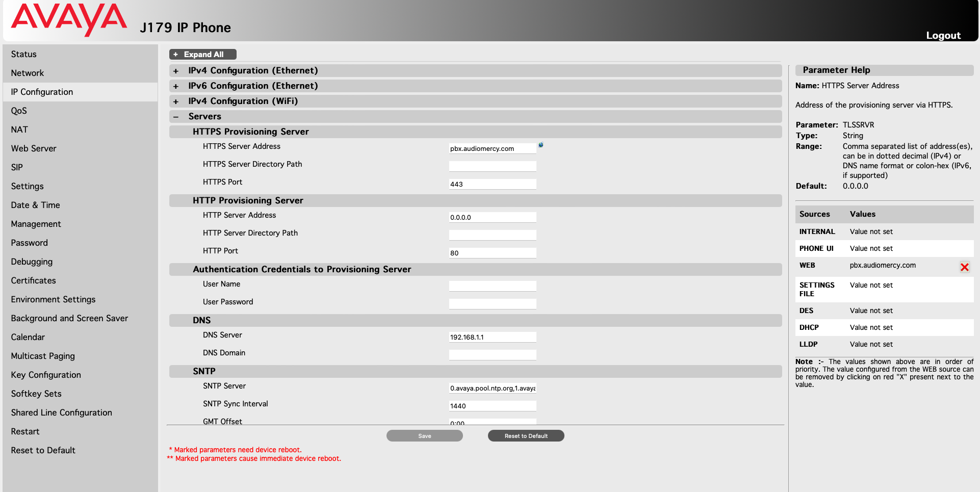Click the HTTPS Server Address field
The image size is (980, 492).
click(493, 148)
